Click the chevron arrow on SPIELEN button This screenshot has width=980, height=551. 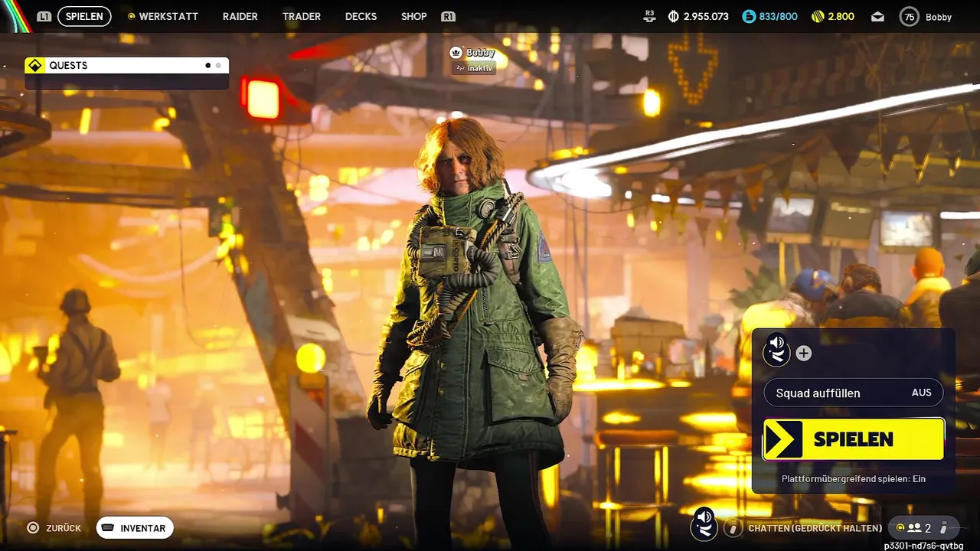pos(783,439)
